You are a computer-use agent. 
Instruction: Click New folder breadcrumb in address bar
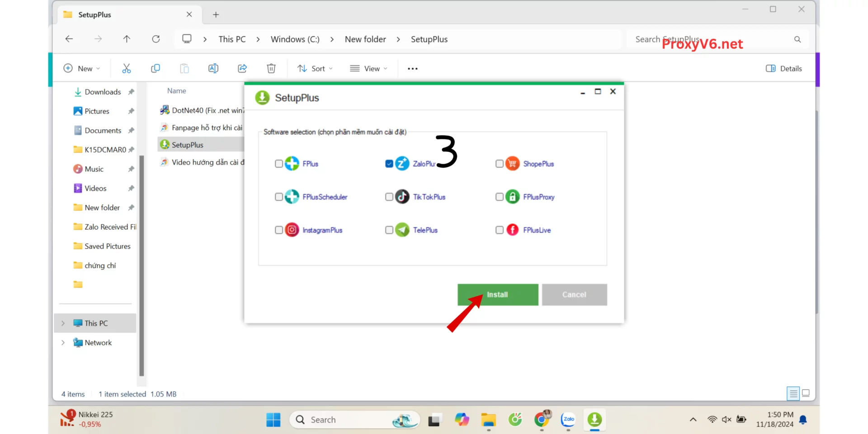[x=365, y=39]
